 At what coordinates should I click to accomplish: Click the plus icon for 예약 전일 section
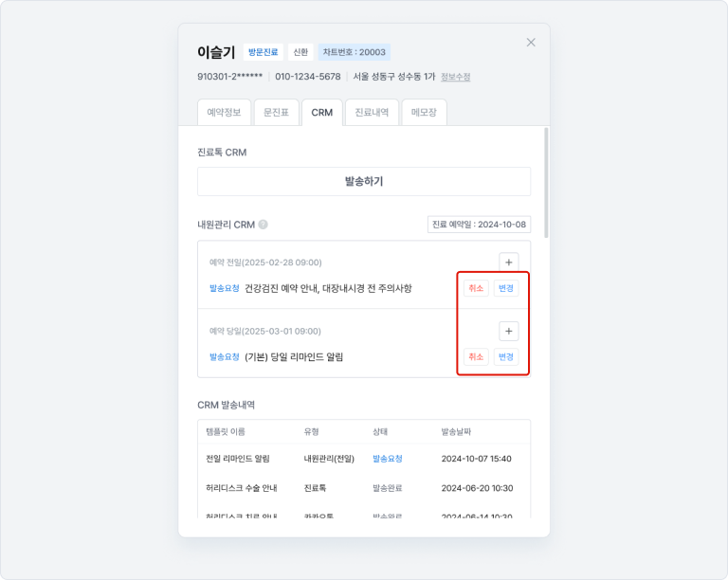(x=509, y=263)
